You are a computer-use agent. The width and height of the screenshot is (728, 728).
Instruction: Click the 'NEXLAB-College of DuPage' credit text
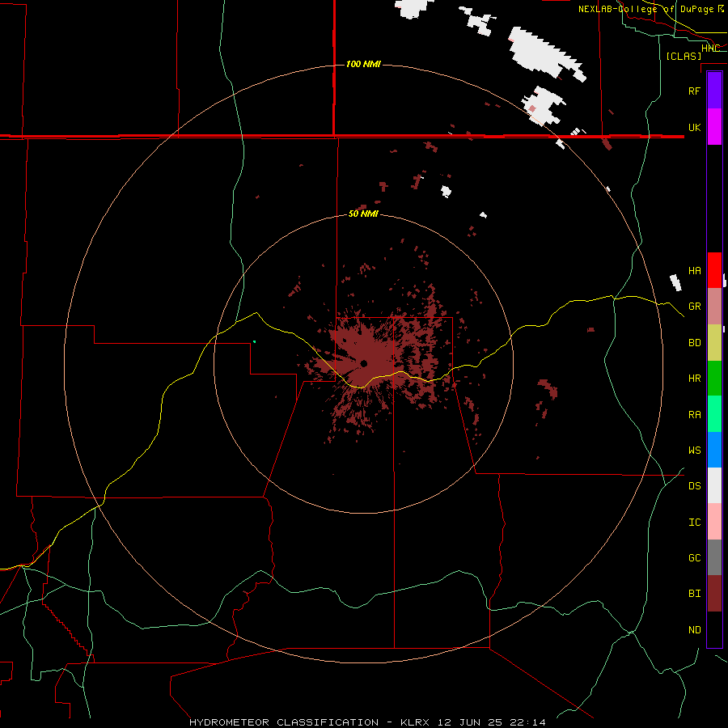[x=647, y=9]
